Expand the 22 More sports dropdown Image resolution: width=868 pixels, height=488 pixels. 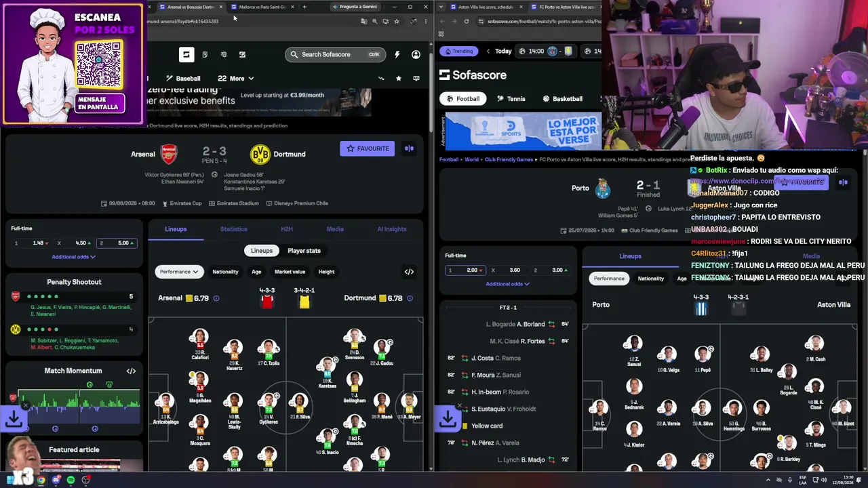[236, 79]
